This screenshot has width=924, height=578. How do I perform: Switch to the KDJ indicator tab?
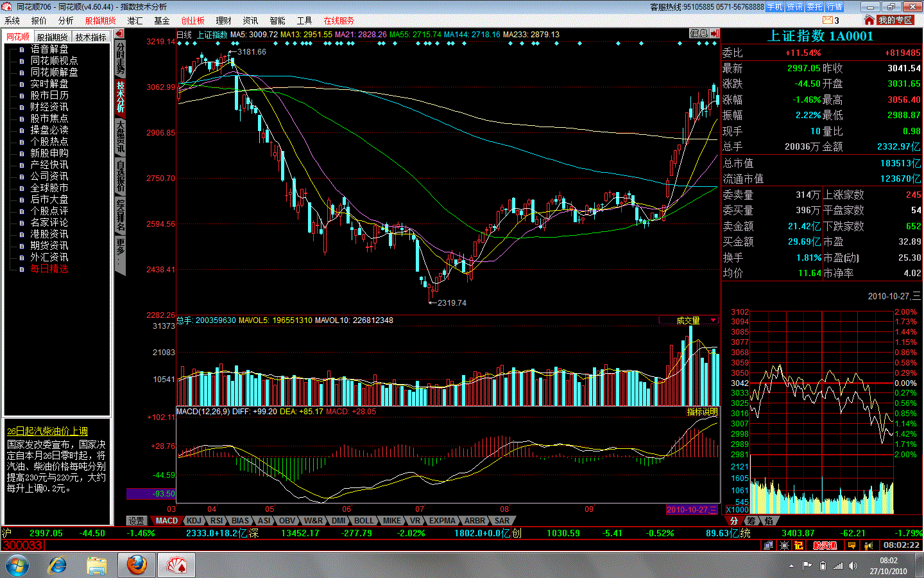point(194,521)
